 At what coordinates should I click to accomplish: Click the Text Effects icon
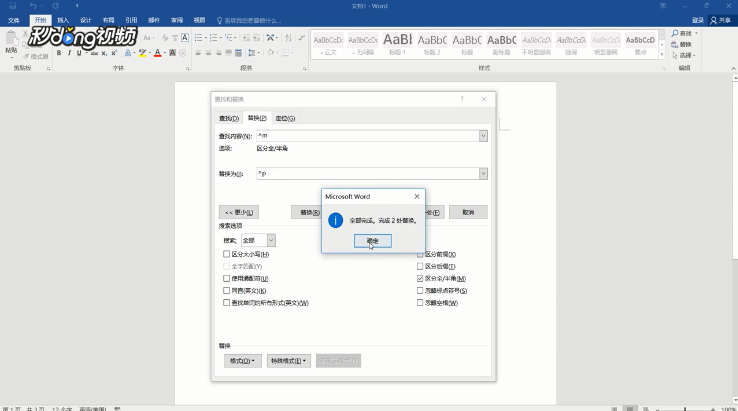(128, 53)
